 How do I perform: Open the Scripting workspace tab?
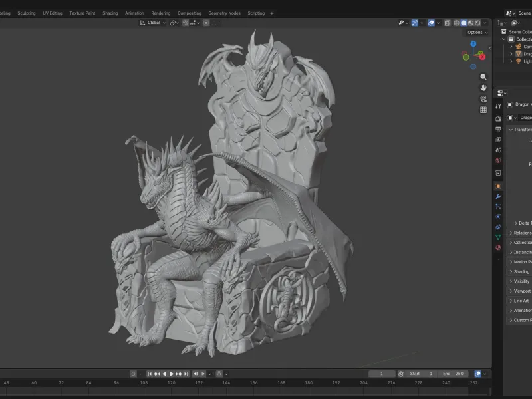[256, 13]
